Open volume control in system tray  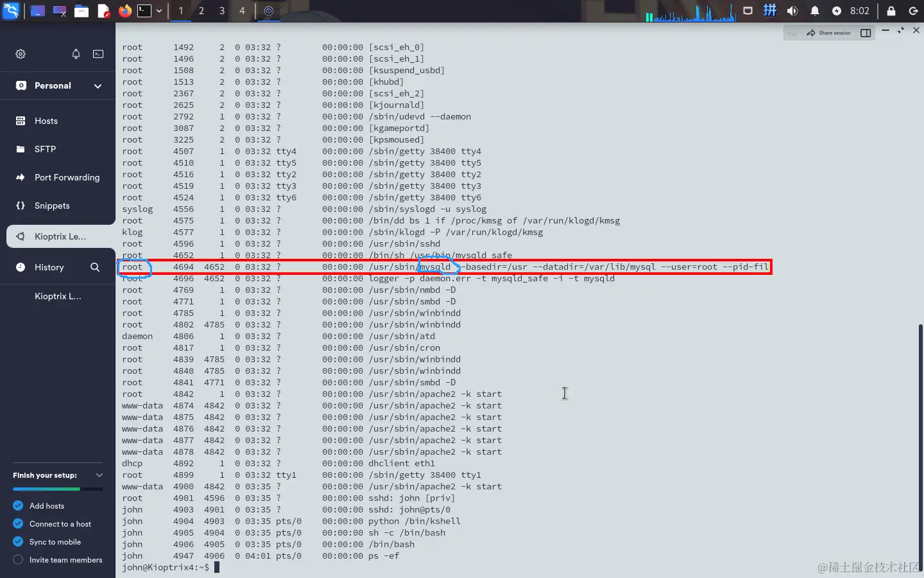click(792, 11)
